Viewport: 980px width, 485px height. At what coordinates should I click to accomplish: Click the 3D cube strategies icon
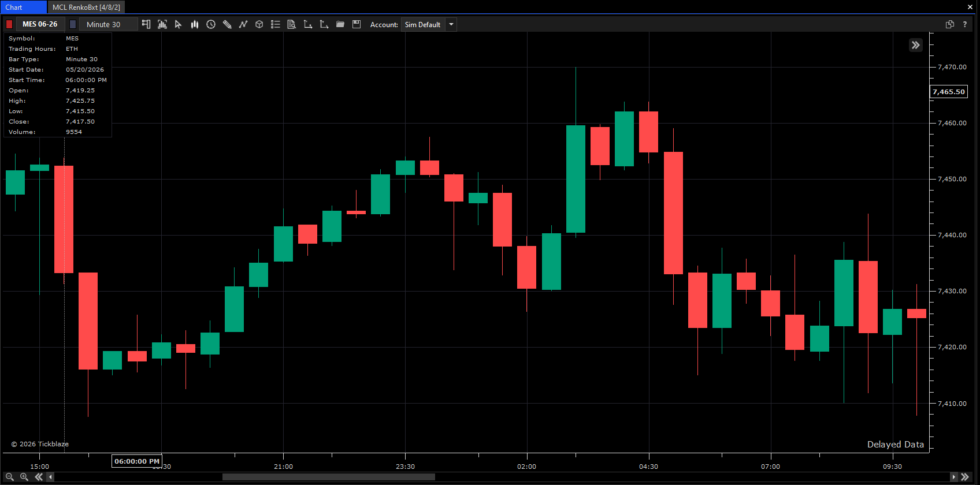coord(259,24)
